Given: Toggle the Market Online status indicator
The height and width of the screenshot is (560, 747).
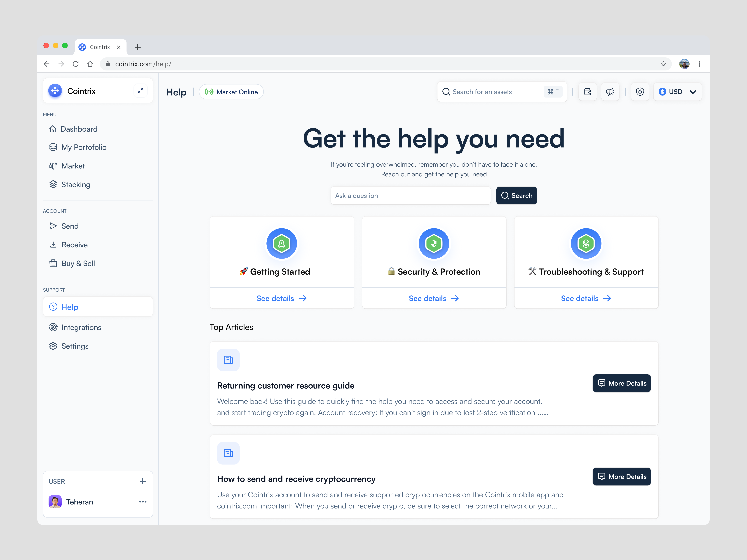Looking at the screenshot, I should (231, 91).
